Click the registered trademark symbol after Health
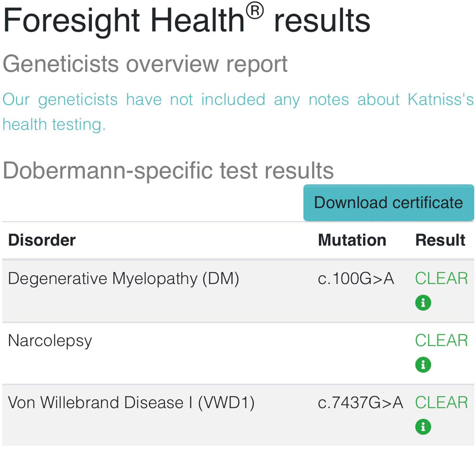 tap(255, 12)
